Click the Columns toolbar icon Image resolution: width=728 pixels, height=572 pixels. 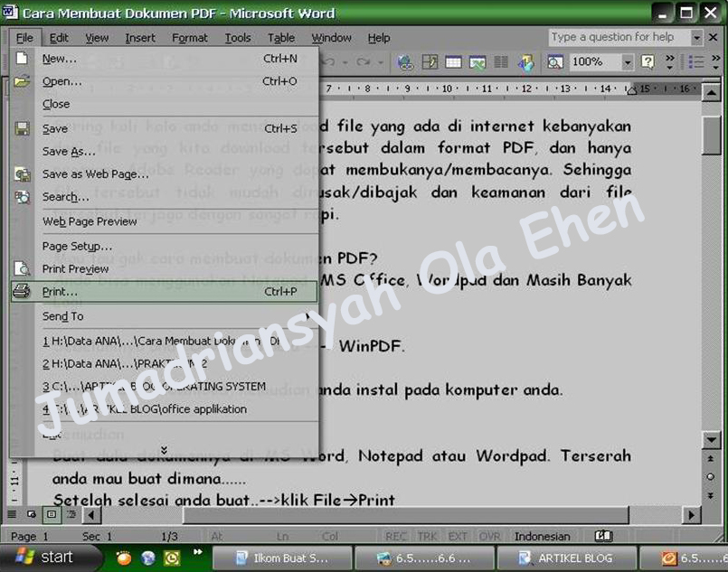tap(501, 61)
